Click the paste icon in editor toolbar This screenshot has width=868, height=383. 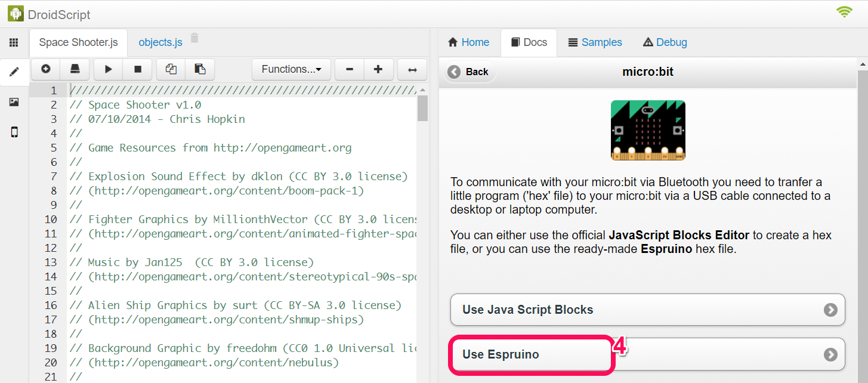coord(200,69)
